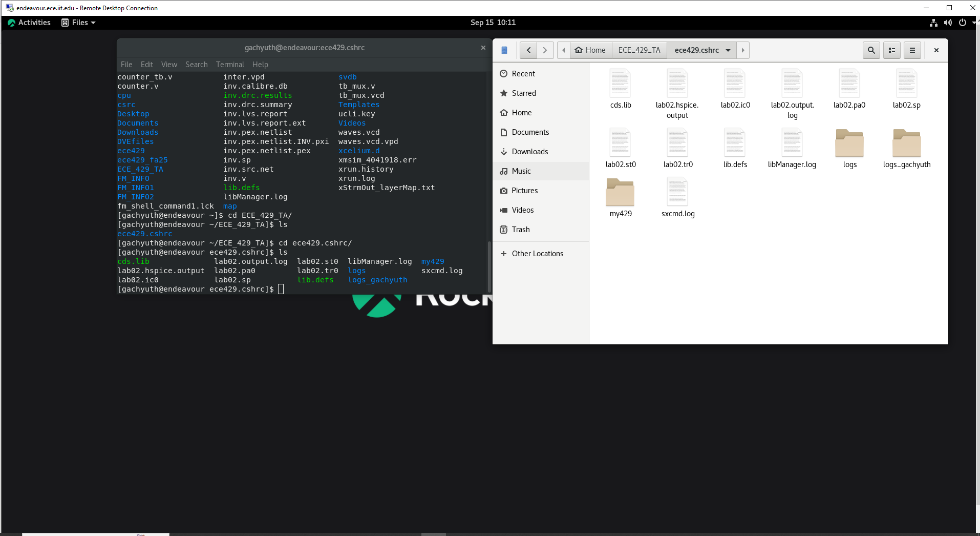Select the libManager.log file
Screen dimensions: 980x536
792,142
